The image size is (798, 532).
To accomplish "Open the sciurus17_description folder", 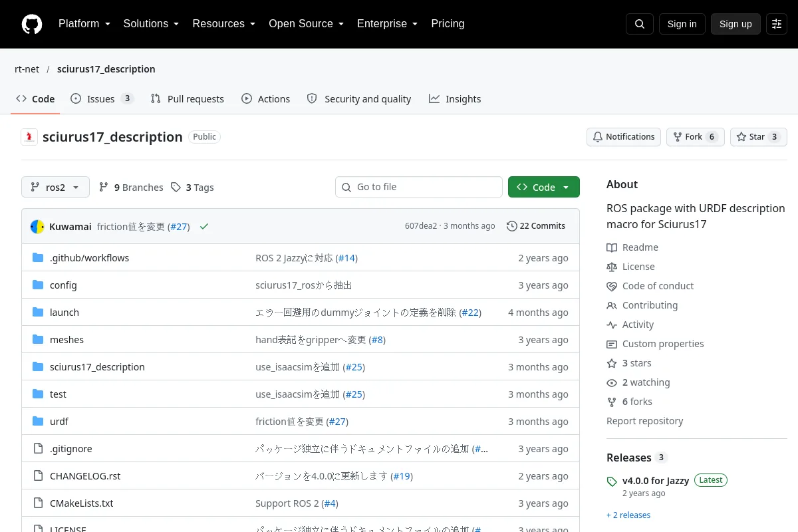I will point(97,367).
